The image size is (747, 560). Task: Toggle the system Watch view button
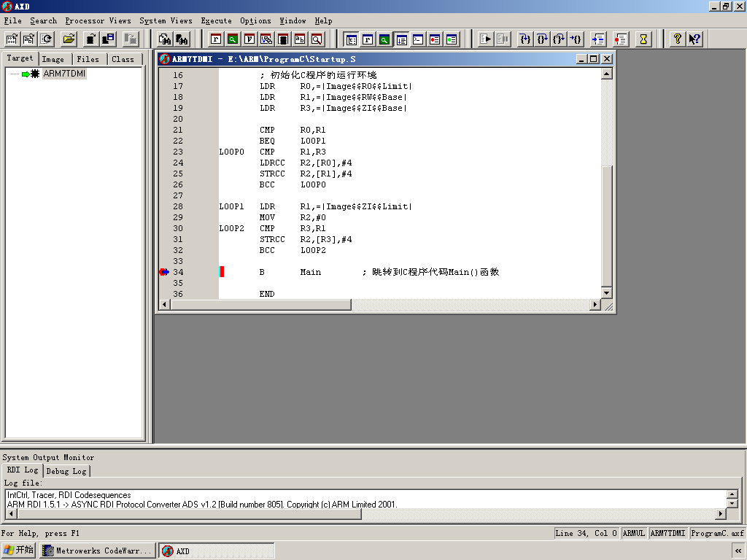[x=384, y=39]
